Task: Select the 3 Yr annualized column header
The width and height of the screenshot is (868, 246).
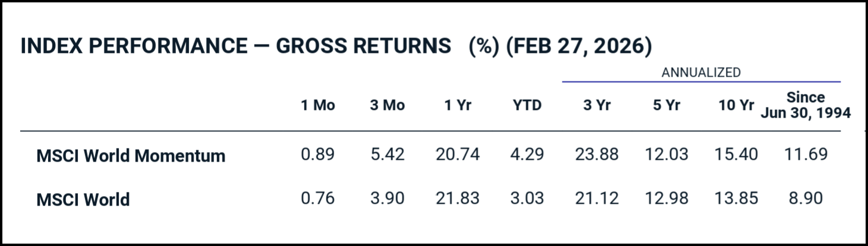Action: (x=596, y=105)
